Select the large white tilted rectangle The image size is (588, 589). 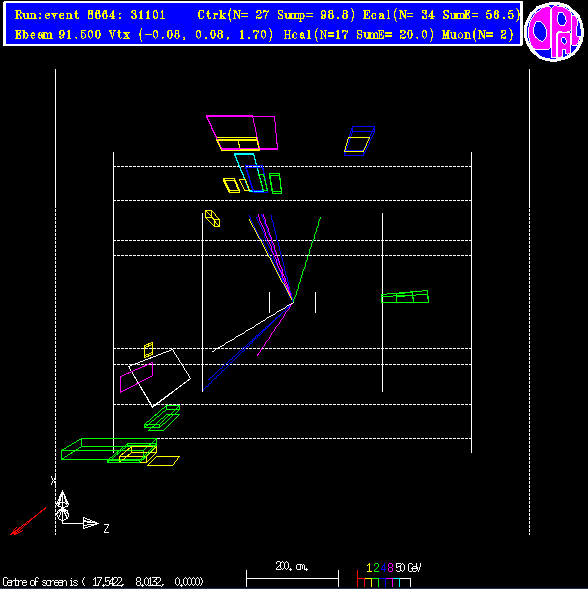click(x=160, y=378)
